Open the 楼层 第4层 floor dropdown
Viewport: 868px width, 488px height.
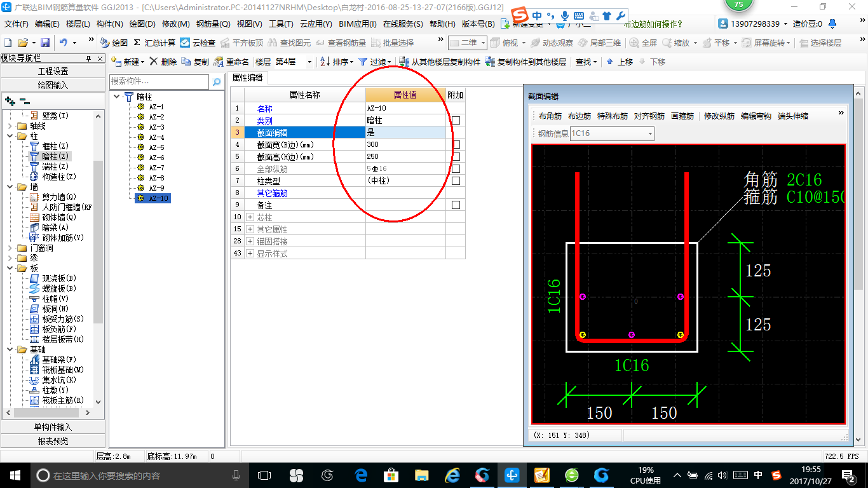309,62
